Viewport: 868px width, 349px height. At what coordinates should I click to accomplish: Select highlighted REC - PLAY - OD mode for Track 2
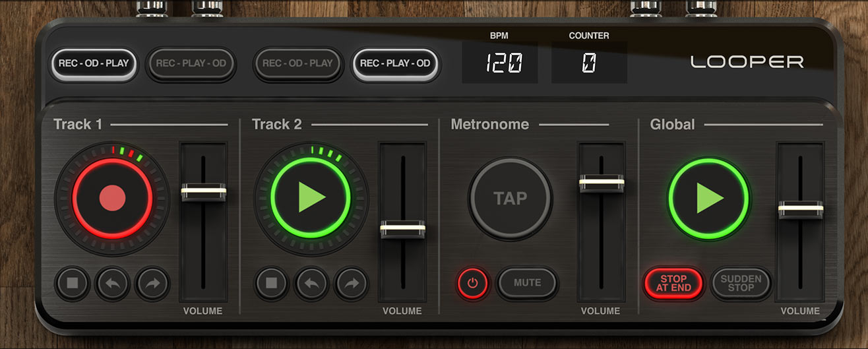point(395,64)
